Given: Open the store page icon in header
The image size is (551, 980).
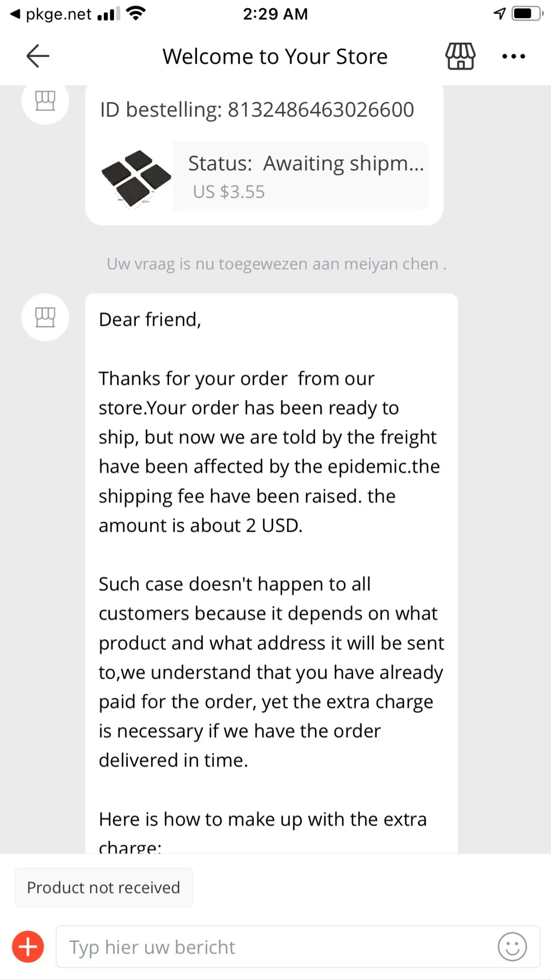Looking at the screenshot, I should tap(460, 56).
